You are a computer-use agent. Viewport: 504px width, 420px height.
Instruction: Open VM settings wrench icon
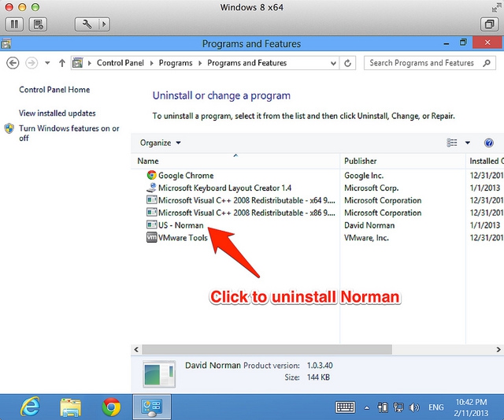click(x=87, y=24)
